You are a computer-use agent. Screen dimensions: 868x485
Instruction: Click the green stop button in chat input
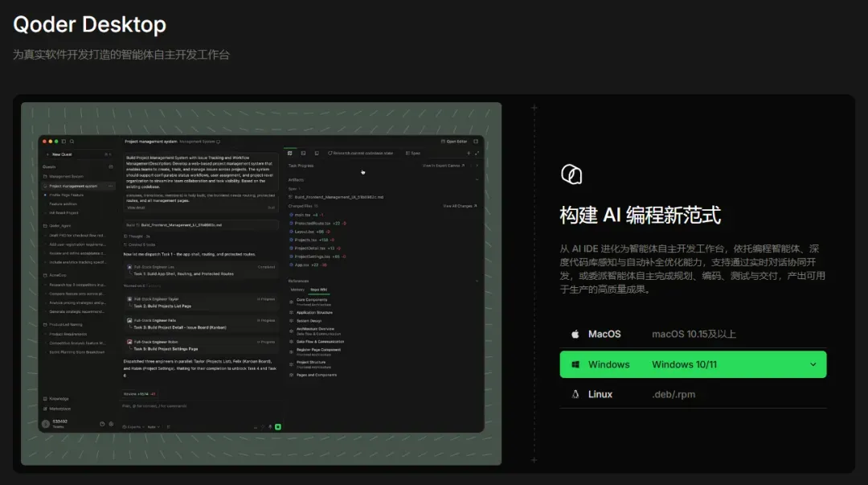pos(278,427)
